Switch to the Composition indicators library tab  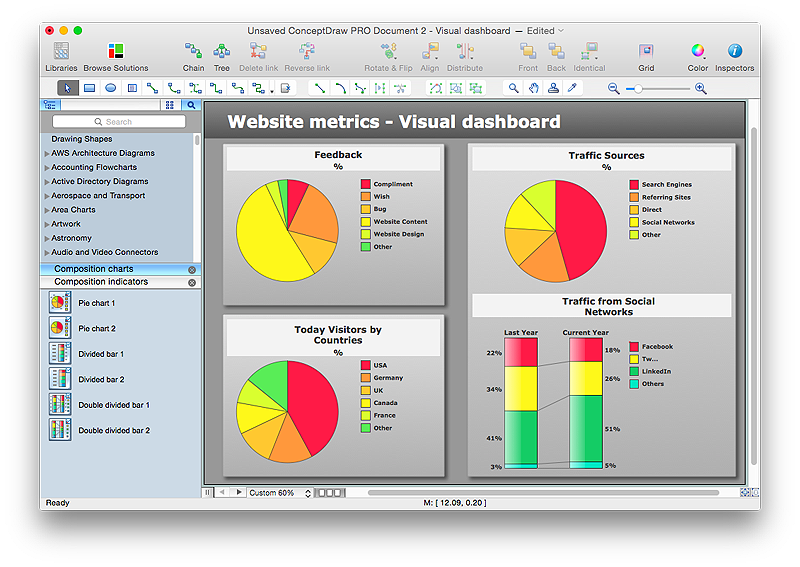[x=101, y=283]
